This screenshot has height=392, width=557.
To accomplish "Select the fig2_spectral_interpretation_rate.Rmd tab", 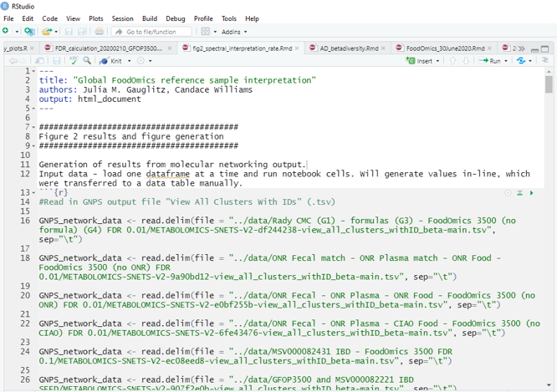I will [x=243, y=48].
